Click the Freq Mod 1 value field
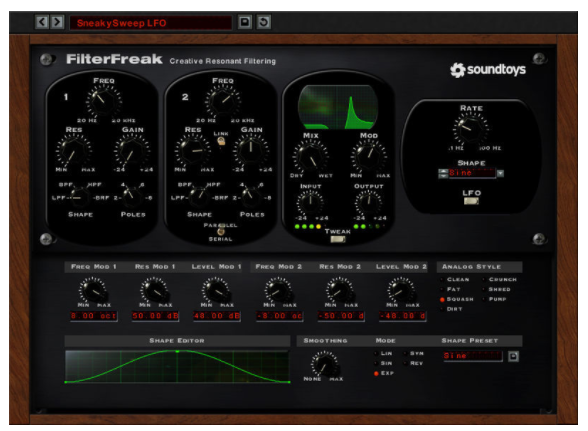Image resolution: width=588 pixels, height=431 pixels. 93,316
